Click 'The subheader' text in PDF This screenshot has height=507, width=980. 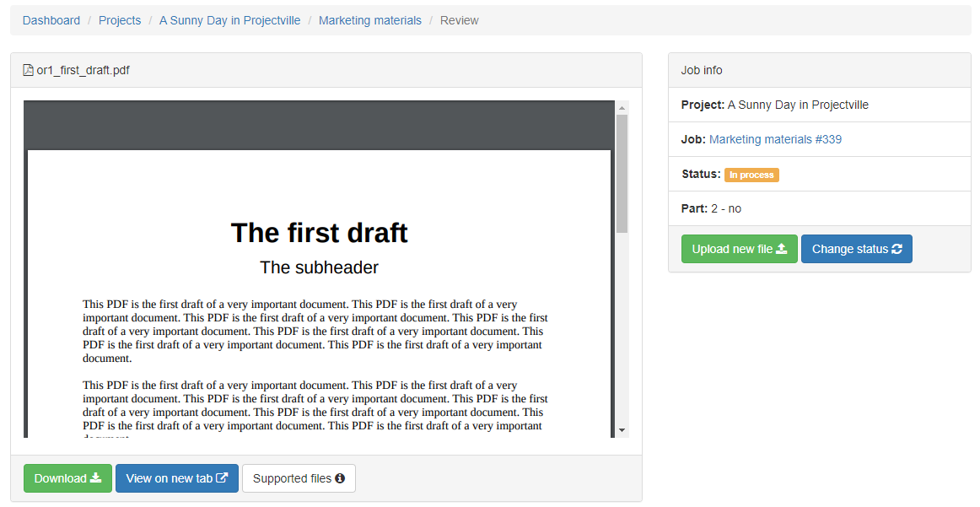point(320,267)
